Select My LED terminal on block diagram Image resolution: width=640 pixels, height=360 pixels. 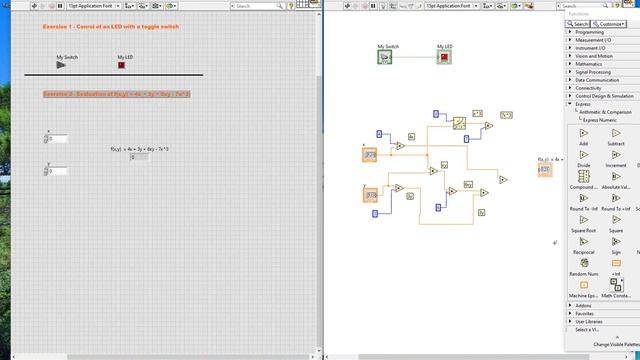click(444, 57)
